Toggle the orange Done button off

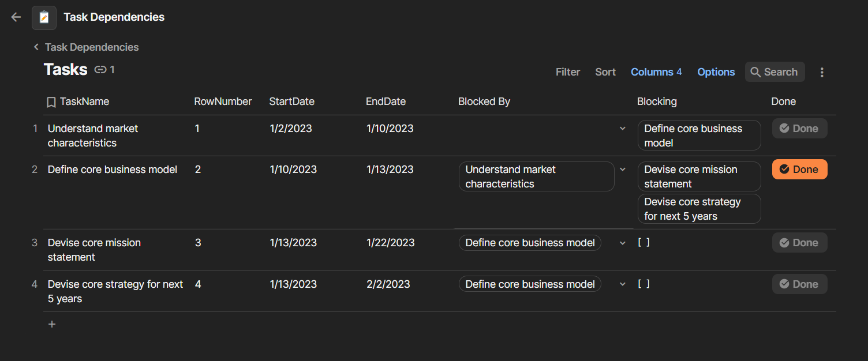(x=799, y=170)
